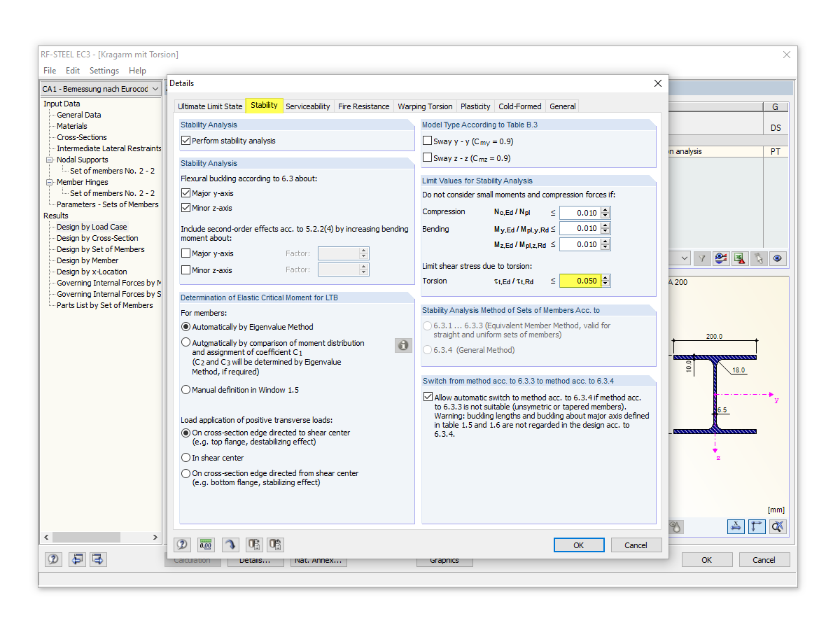Click the filter funnel icon in the main window
The height and width of the screenshot is (630, 840).
702,258
